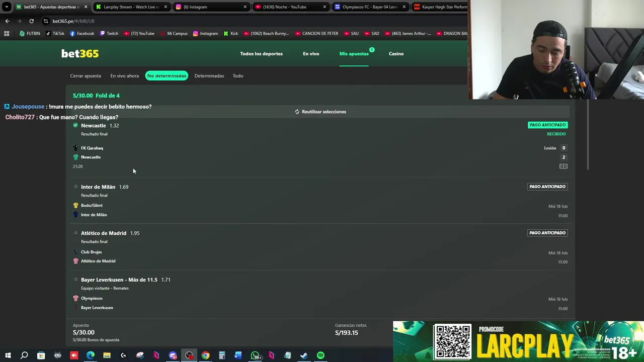Image resolution: width=644 pixels, height=362 pixels.
Task: Close the Instagram browser tab
Action: point(245,7)
